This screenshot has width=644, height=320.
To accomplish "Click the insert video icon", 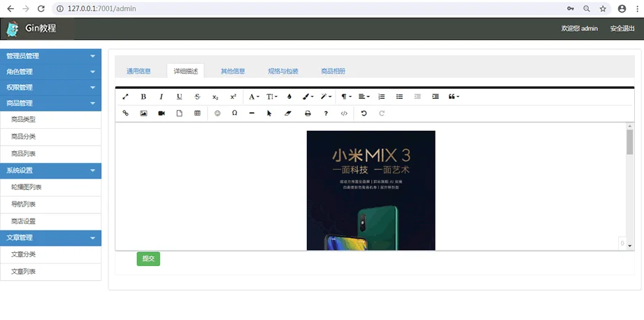I will (162, 113).
